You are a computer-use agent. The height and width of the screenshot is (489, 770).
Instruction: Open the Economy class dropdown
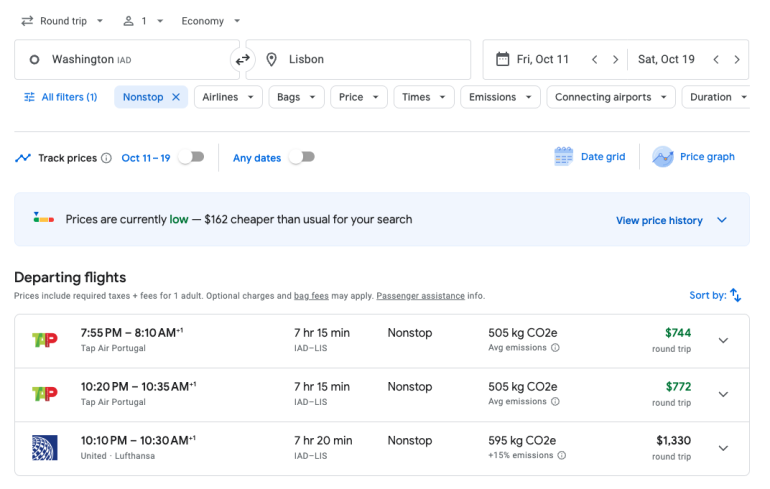coord(210,21)
